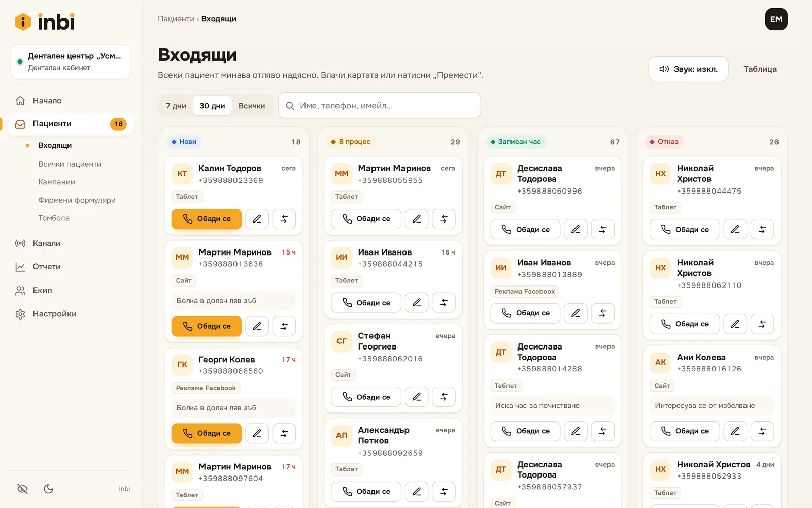Open the clinic switcher Дентален център
Screen dimensions: 812x508
71,62
